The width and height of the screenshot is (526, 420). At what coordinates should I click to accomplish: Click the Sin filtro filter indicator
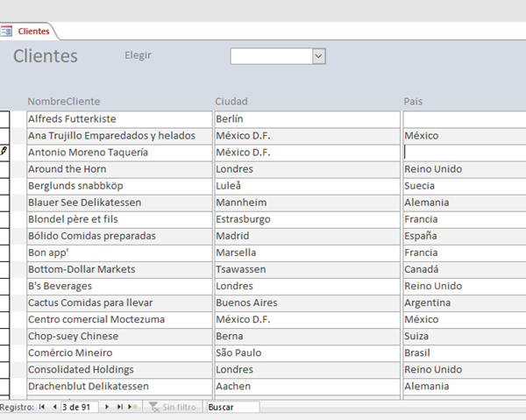[x=172, y=407]
